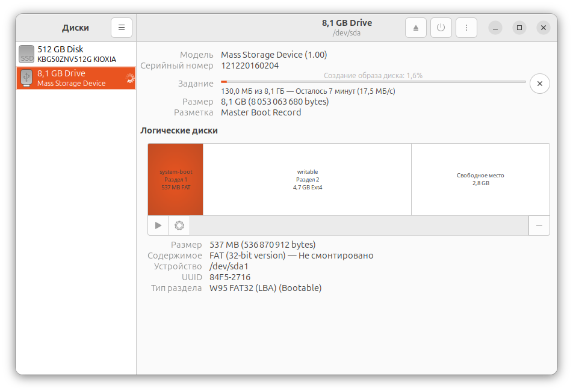Select the 2,8 GB free space block
Screen dimensions: 573x392
(x=480, y=179)
